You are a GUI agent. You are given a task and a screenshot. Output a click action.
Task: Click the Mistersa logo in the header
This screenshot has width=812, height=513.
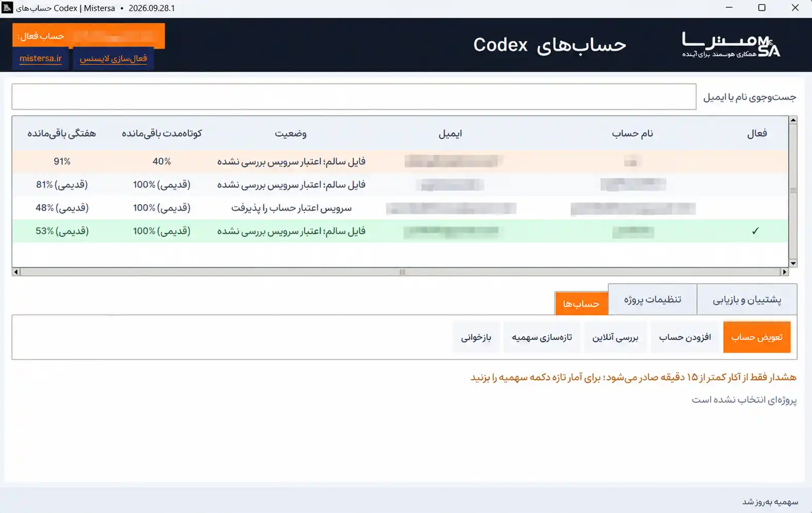731,45
